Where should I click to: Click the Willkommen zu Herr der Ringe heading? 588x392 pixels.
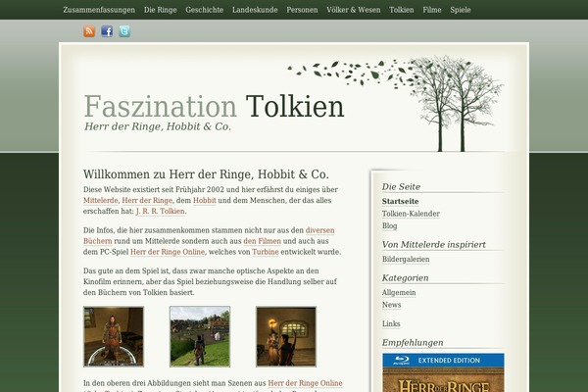[206, 174]
